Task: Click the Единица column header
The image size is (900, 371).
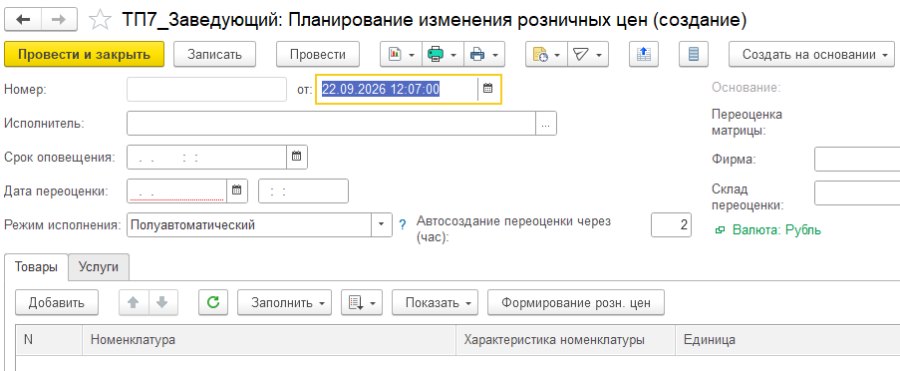Action: (x=788, y=339)
